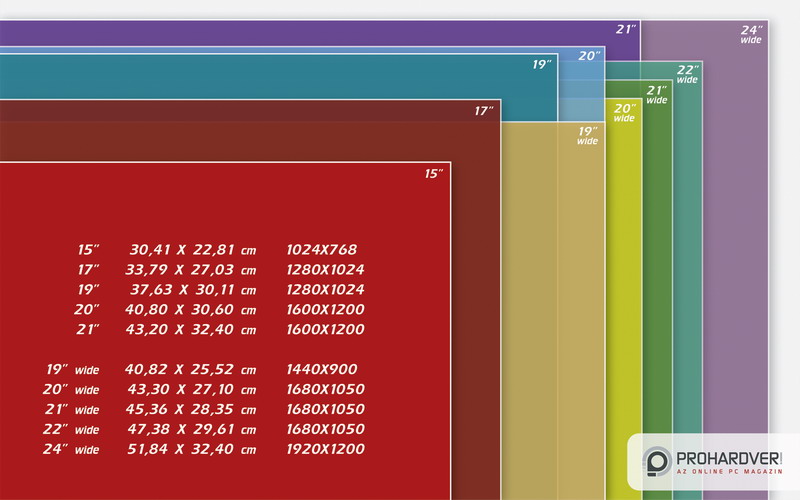The width and height of the screenshot is (800, 500).
Task: Select the 51,84 X 32,40 cm dimension
Action: click(192, 449)
